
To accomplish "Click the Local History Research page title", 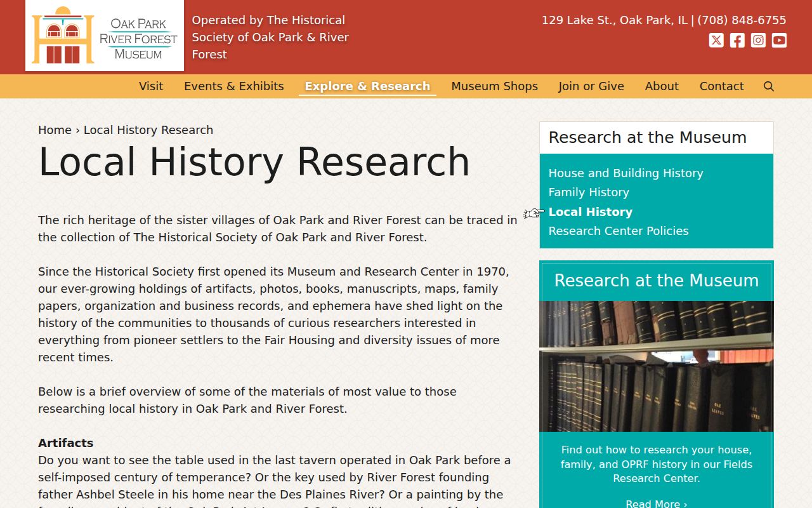I will 254,162.
